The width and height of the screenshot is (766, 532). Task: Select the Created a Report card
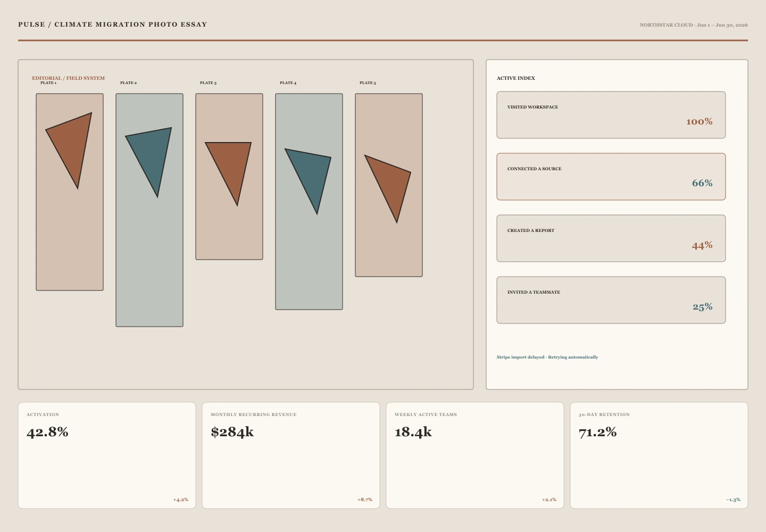tap(611, 238)
